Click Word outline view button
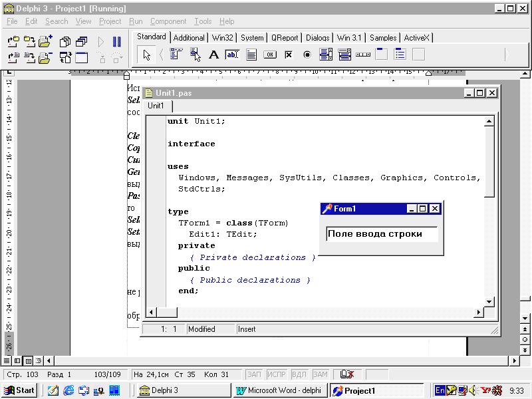Viewport: 532px width, 399px height. point(39,360)
